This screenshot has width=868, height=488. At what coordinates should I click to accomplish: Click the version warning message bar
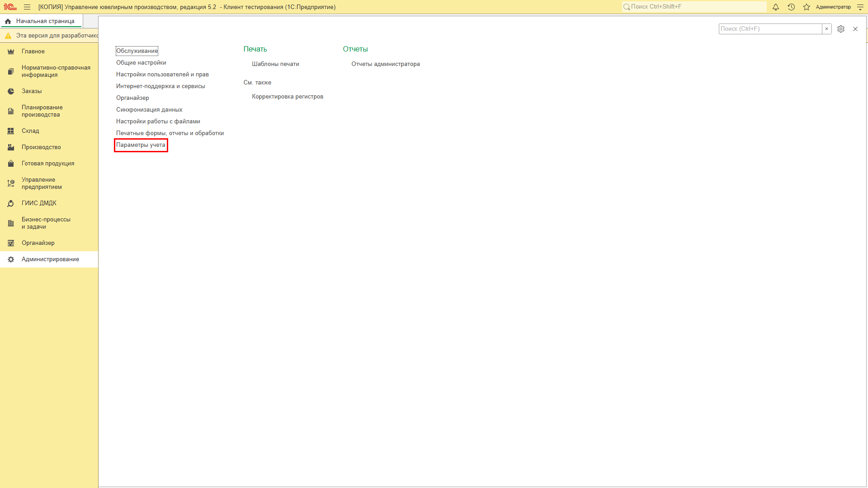pyautogui.click(x=50, y=36)
